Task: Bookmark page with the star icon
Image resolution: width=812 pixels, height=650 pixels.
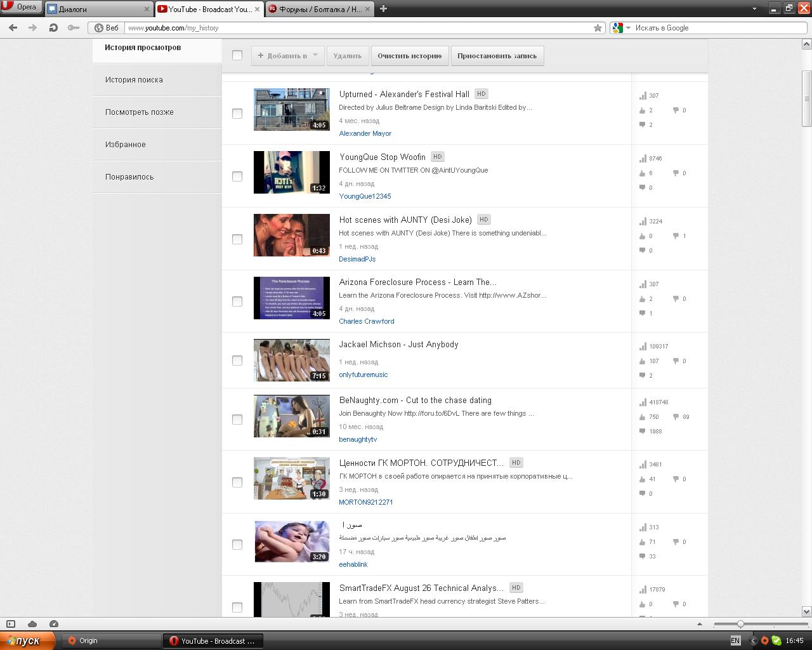Action: point(598,28)
